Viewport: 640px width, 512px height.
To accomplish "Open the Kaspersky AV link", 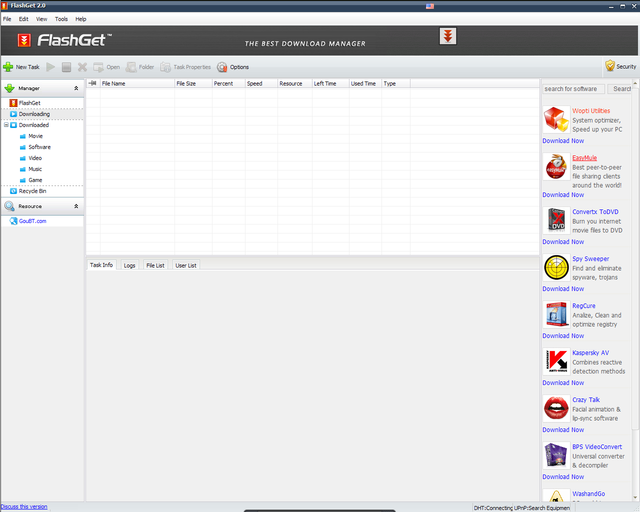I will click(x=591, y=353).
